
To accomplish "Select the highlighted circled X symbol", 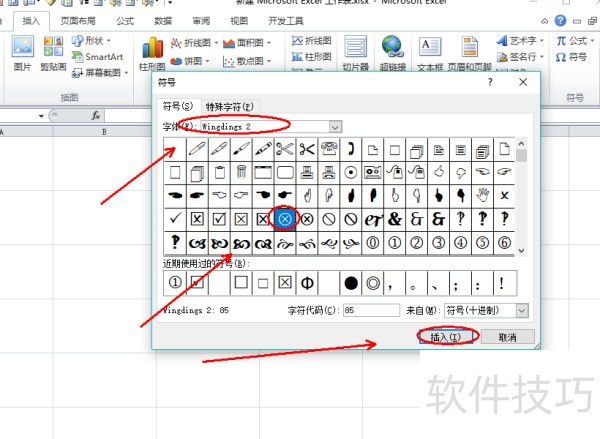I will 284,218.
